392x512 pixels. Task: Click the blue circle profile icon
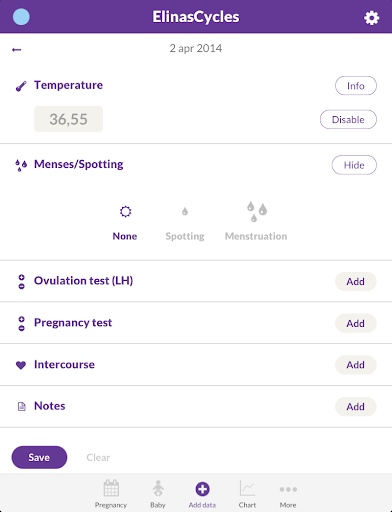click(21, 17)
